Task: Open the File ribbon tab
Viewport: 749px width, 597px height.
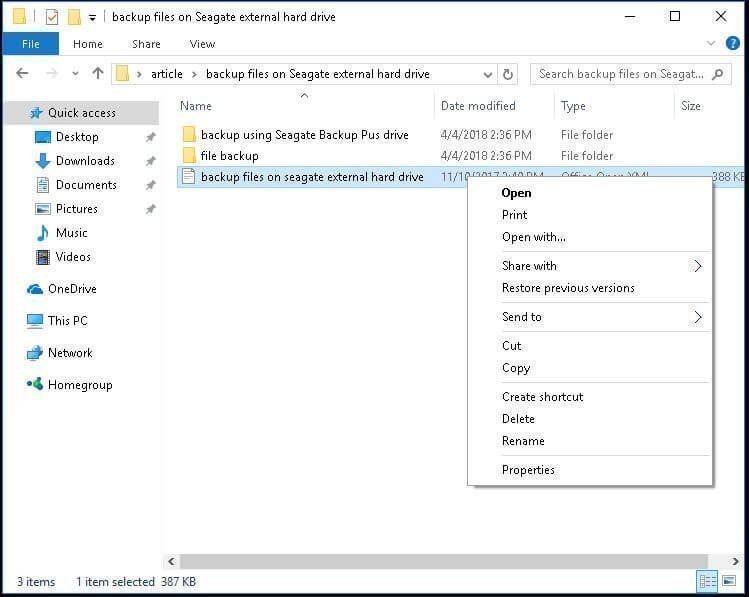Action: tap(31, 44)
